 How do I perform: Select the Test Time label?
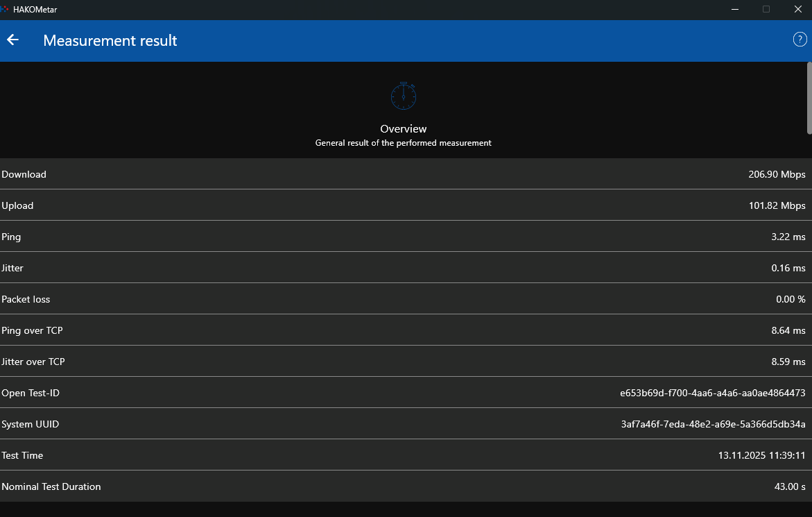(x=22, y=455)
